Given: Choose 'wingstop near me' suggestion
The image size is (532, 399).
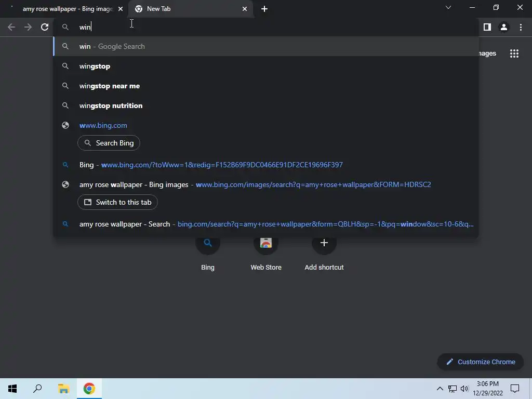Looking at the screenshot, I should pyautogui.click(x=266, y=86).
